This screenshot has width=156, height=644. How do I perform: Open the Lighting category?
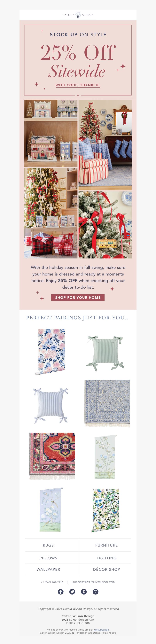tap(106, 558)
